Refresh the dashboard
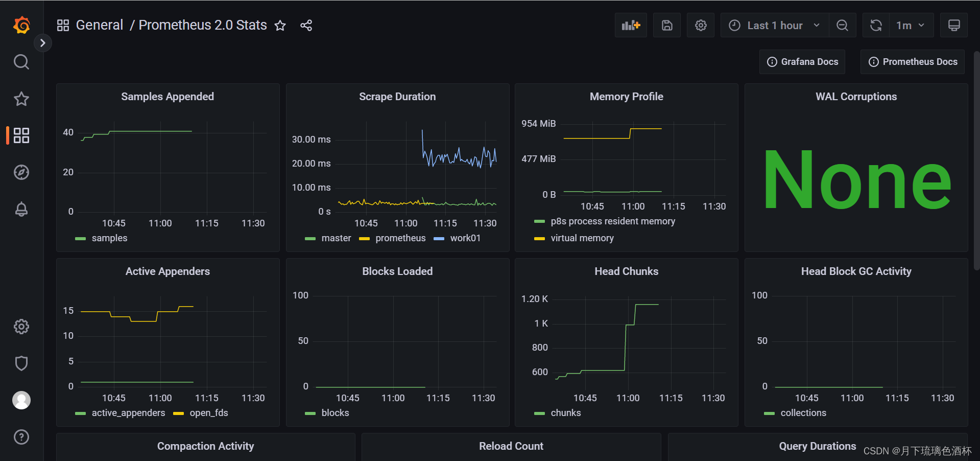 (876, 25)
